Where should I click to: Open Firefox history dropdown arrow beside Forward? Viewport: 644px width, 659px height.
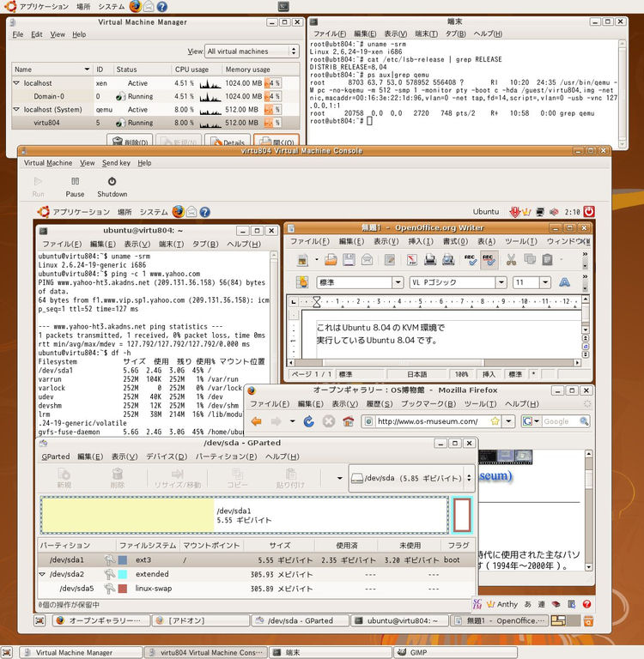pos(292,421)
